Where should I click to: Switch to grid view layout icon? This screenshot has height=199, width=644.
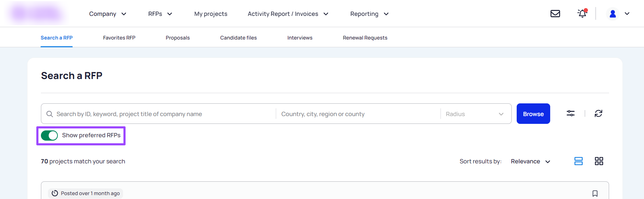[x=599, y=161]
